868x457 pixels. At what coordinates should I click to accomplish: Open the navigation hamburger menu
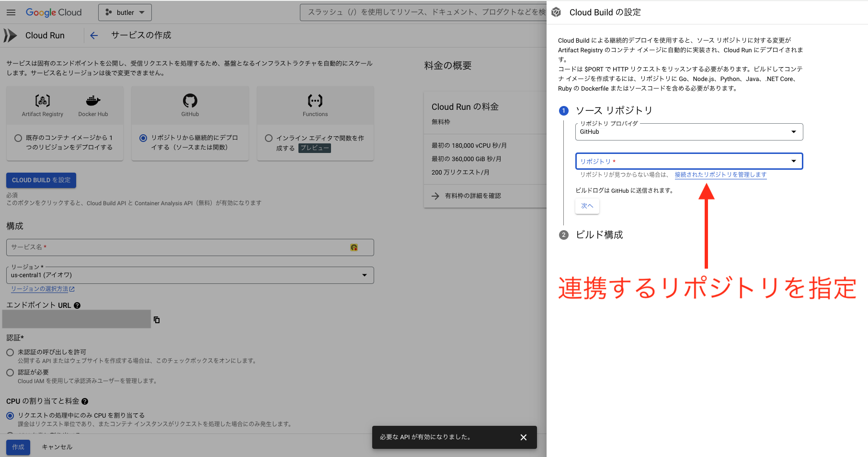[11, 12]
